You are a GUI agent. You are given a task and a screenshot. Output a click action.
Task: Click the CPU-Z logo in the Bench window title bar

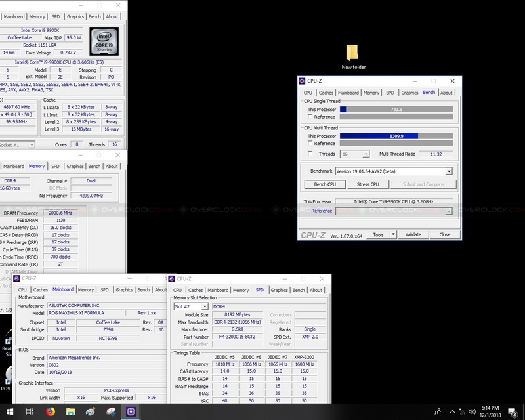tap(302, 81)
